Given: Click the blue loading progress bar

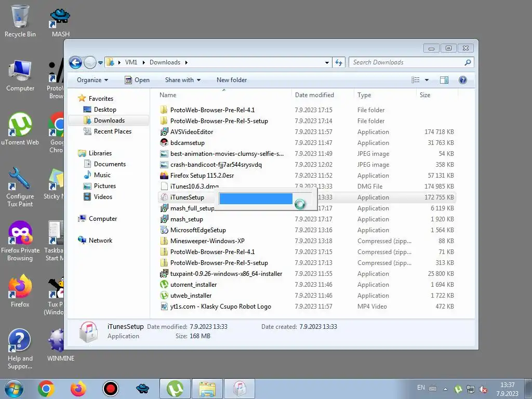Looking at the screenshot, I should [256, 199].
